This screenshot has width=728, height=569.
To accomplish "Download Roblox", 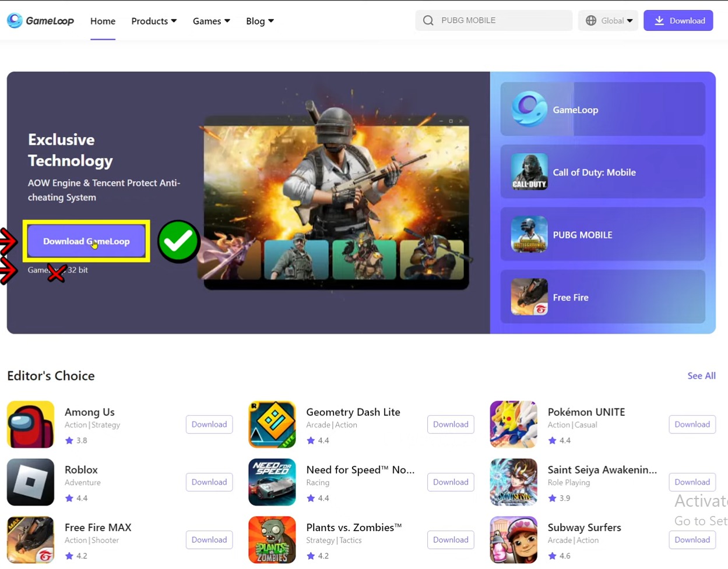I will (x=209, y=482).
